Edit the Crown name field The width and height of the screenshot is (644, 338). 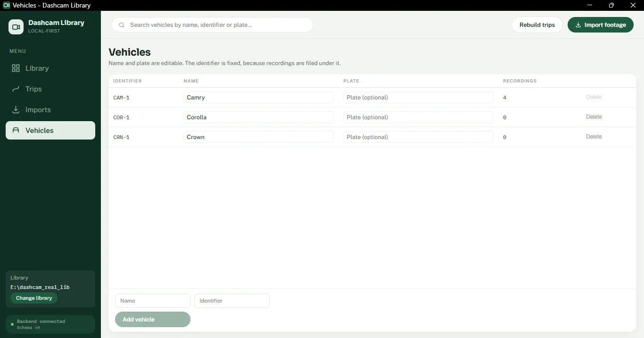tap(258, 137)
